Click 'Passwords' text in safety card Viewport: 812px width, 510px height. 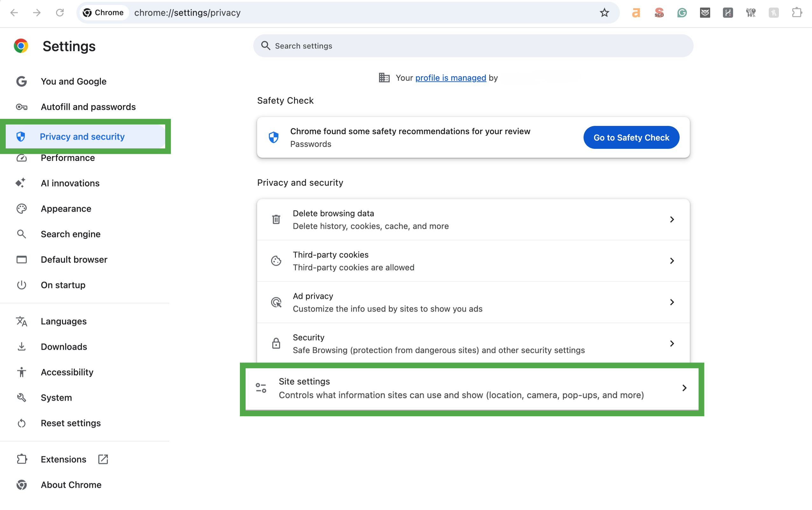(x=311, y=144)
